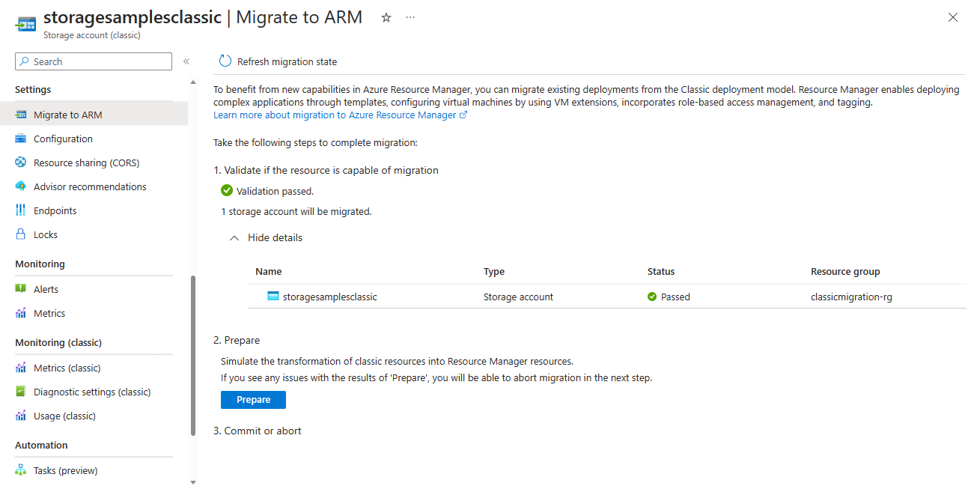This screenshot has height=489, width=980.
Task: Click the Endpoints bars icon
Action: point(21,210)
